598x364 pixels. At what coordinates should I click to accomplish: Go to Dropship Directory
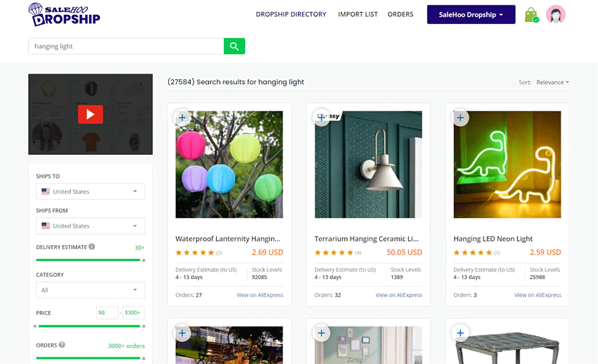click(x=291, y=14)
